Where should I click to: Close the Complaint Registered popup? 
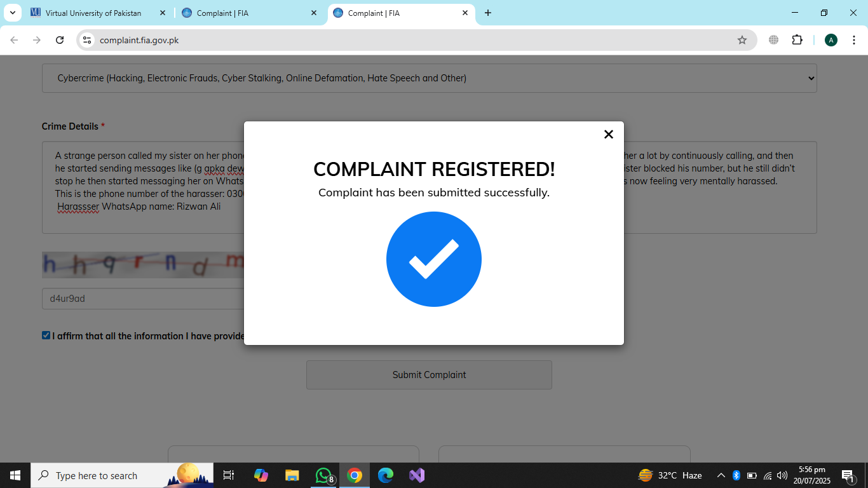[x=608, y=134]
